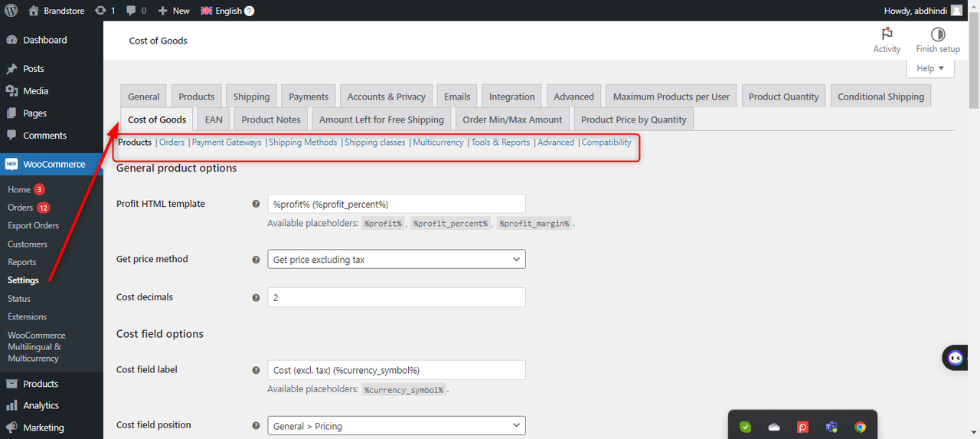Click the green check tray icon

point(745,427)
